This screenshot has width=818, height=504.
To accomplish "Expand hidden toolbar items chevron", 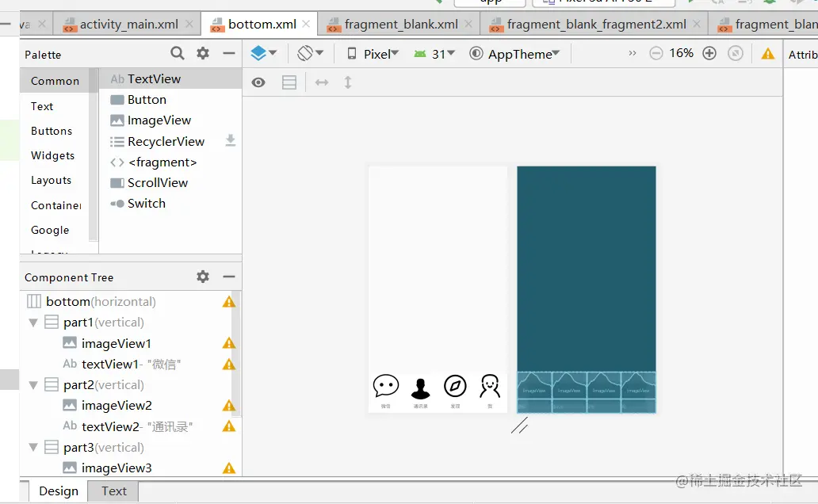I will pos(633,53).
